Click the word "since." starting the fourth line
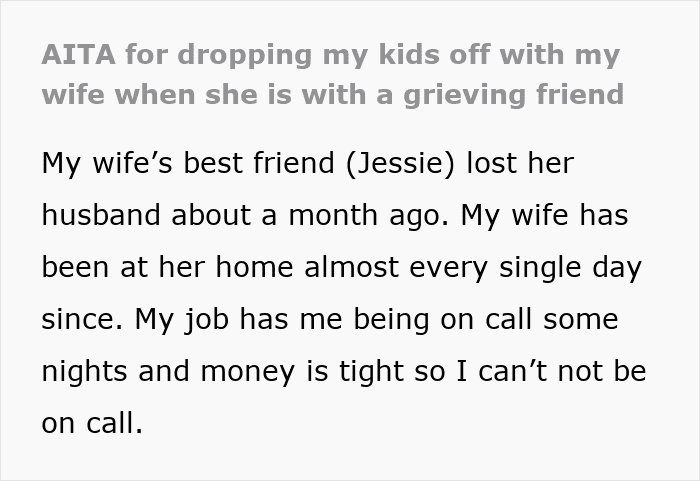Screen dimensions: 700x481 tap(78, 319)
